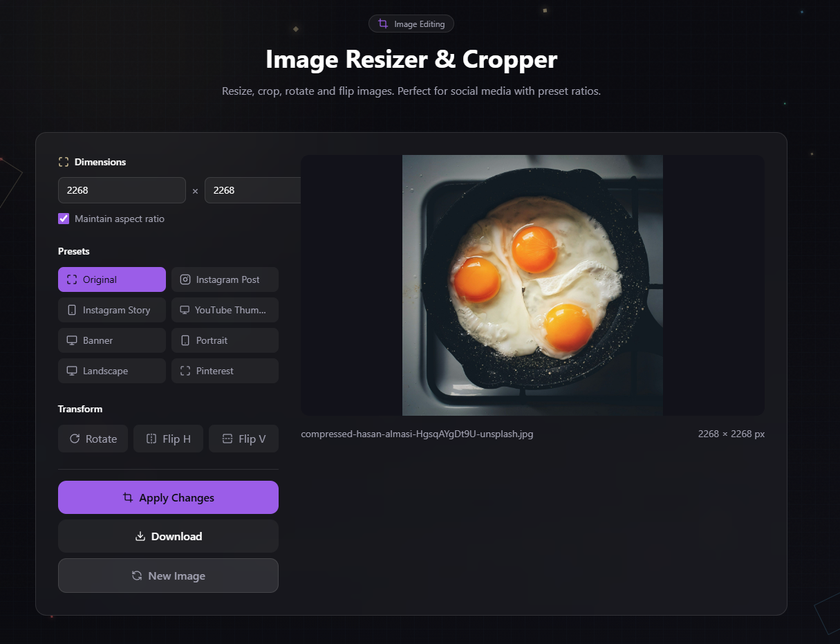Viewport: 840px width, 644px height.
Task: Enable the Portrait preset
Action: tap(225, 340)
